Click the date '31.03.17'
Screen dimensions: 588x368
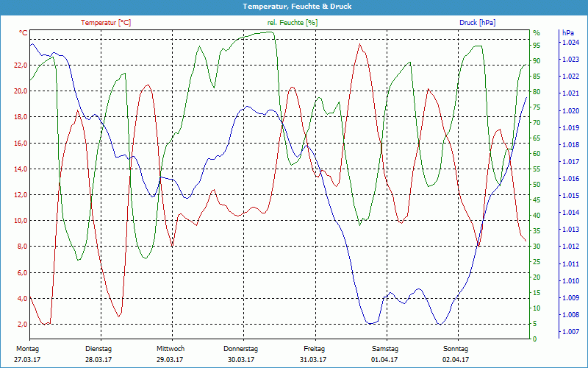coord(313,360)
